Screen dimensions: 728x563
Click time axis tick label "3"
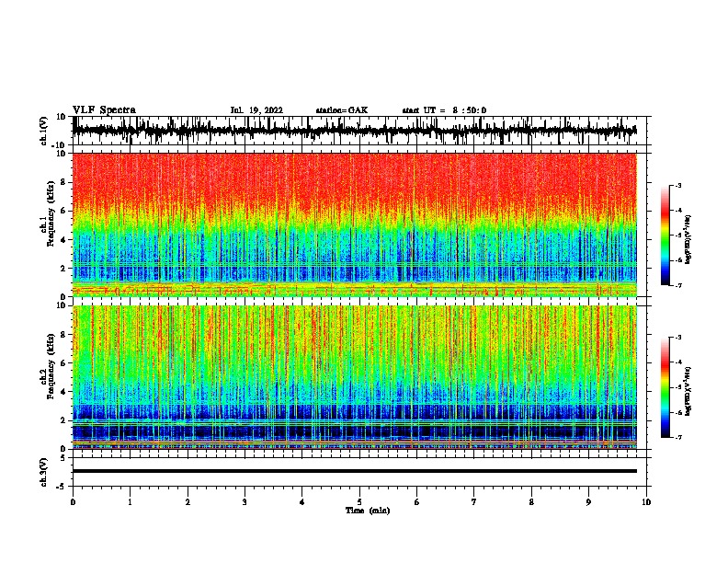tap(245, 502)
